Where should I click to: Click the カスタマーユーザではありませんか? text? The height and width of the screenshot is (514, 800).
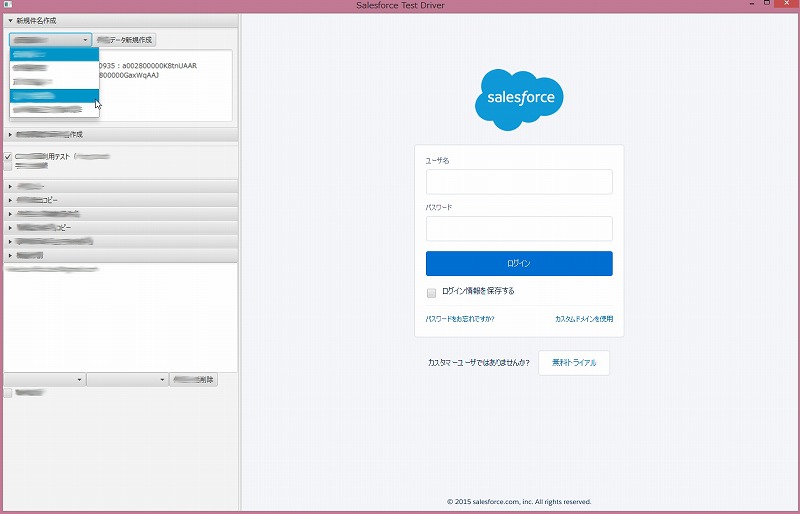pos(479,363)
